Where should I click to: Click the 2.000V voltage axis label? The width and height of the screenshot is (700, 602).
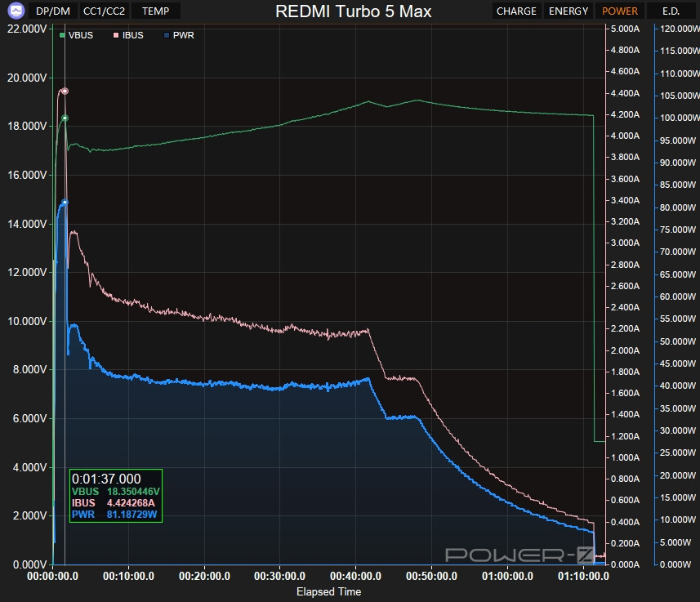tap(29, 515)
